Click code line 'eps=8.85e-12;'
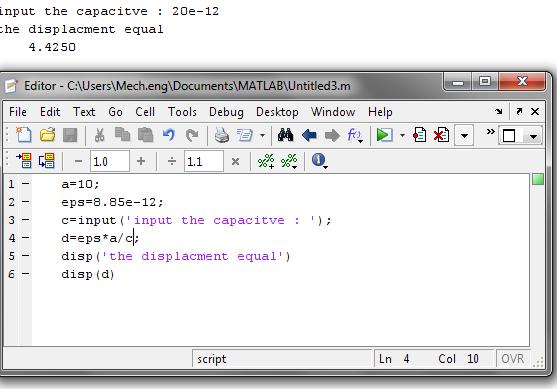The image size is (557, 389). 112,202
